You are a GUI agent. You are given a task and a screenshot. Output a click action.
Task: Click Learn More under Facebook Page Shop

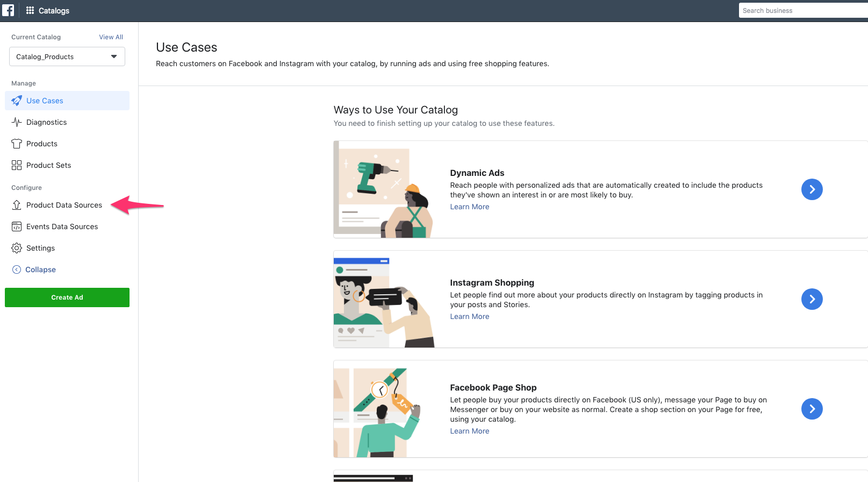470,431
